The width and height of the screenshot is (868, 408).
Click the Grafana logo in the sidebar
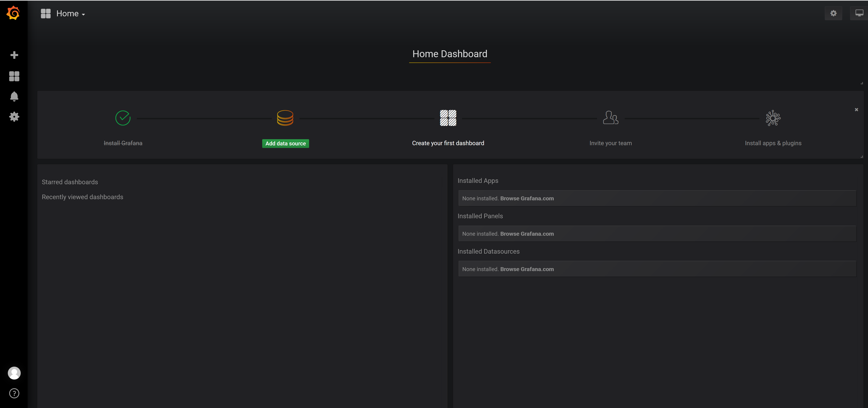14,13
